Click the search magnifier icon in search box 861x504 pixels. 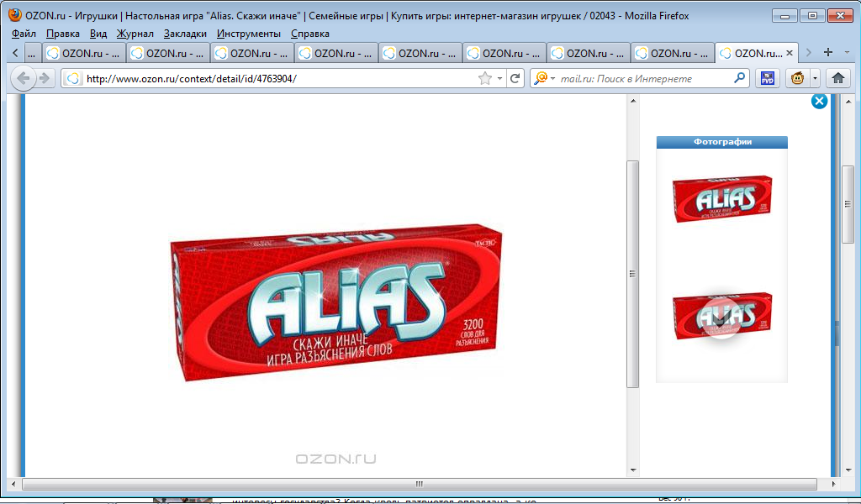coord(739,78)
